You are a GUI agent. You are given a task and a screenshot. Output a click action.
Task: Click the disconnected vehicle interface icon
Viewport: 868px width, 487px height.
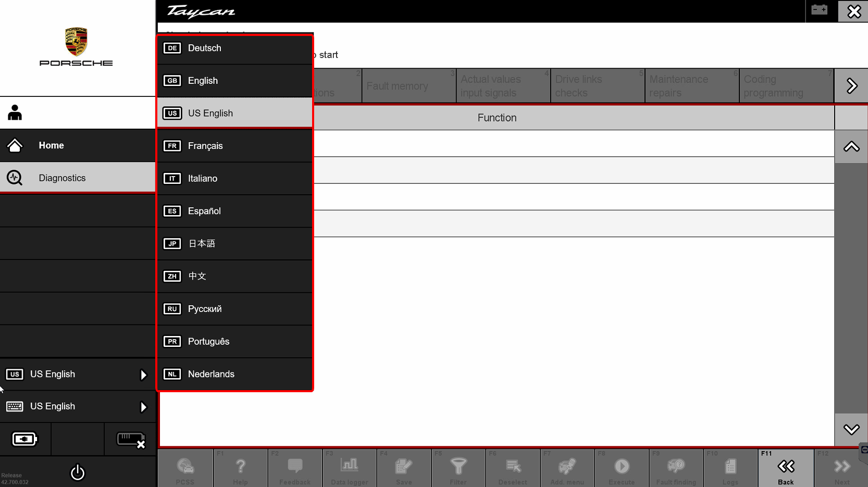click(130, 440)
